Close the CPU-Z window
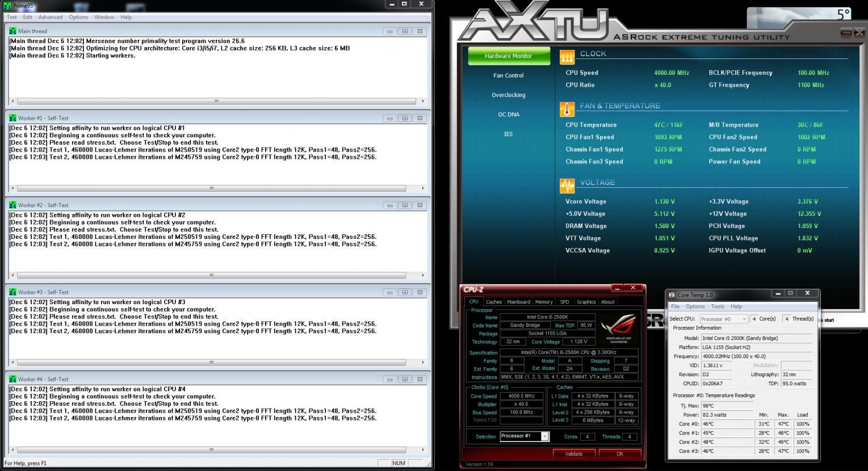Screen dimensions: 868x471 [x=633, y=288]
